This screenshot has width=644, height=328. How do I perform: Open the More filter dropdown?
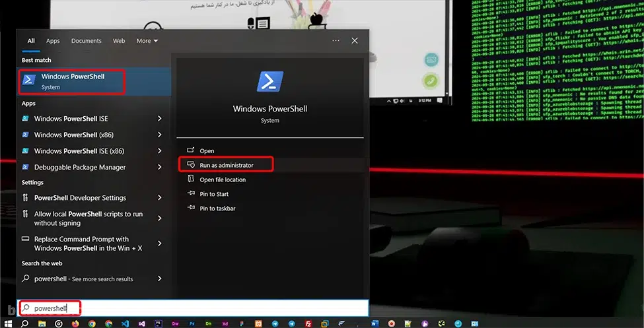click(147, 41)
